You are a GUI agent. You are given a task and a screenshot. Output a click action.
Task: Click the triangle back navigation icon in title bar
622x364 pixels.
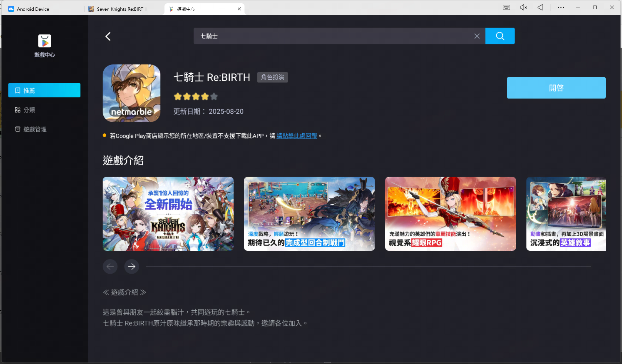click(540, 8)
